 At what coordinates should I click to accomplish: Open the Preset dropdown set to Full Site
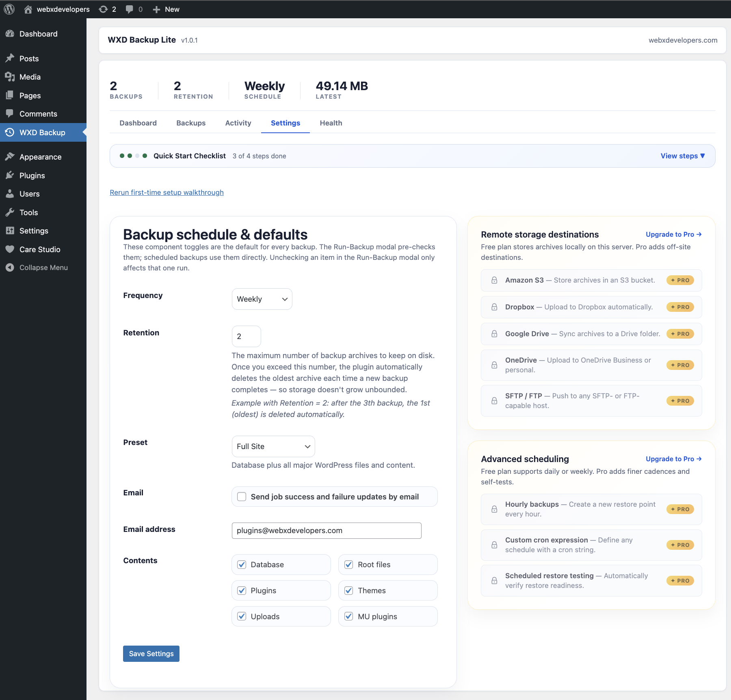pyautogui.click(x=273, y=446)
